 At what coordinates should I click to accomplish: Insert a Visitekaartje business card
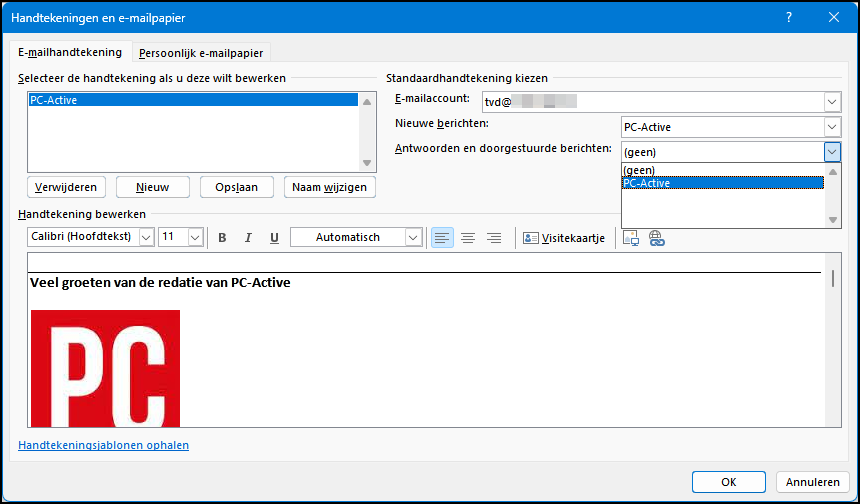click(x=564, y=238)
